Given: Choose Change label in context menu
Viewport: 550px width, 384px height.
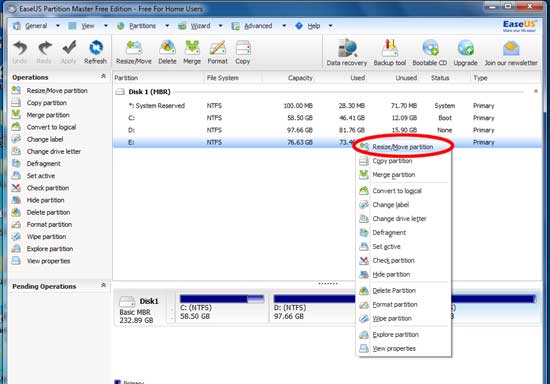Looking at the screenshot, I should pyautogui.click(x=403, y=205).
